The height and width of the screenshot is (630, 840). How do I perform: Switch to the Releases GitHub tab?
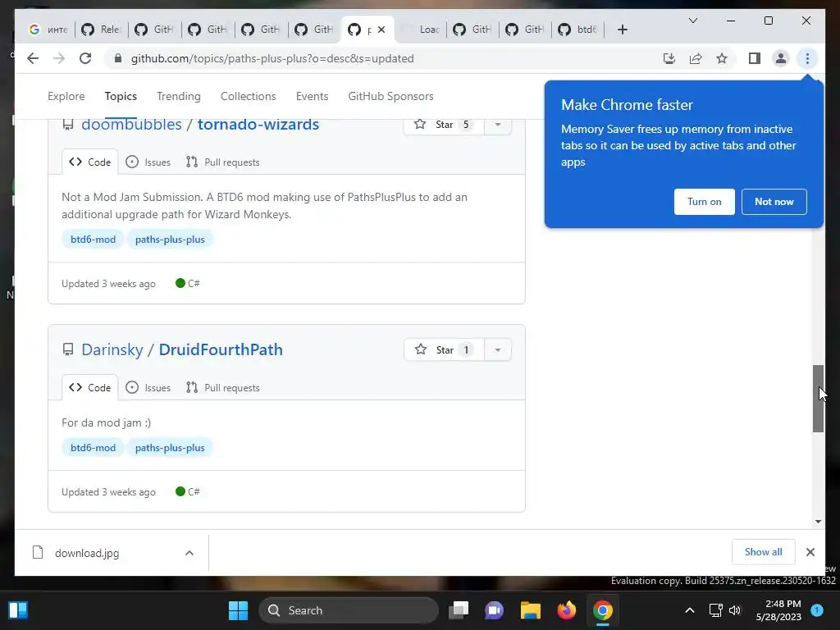click(101, 30)
